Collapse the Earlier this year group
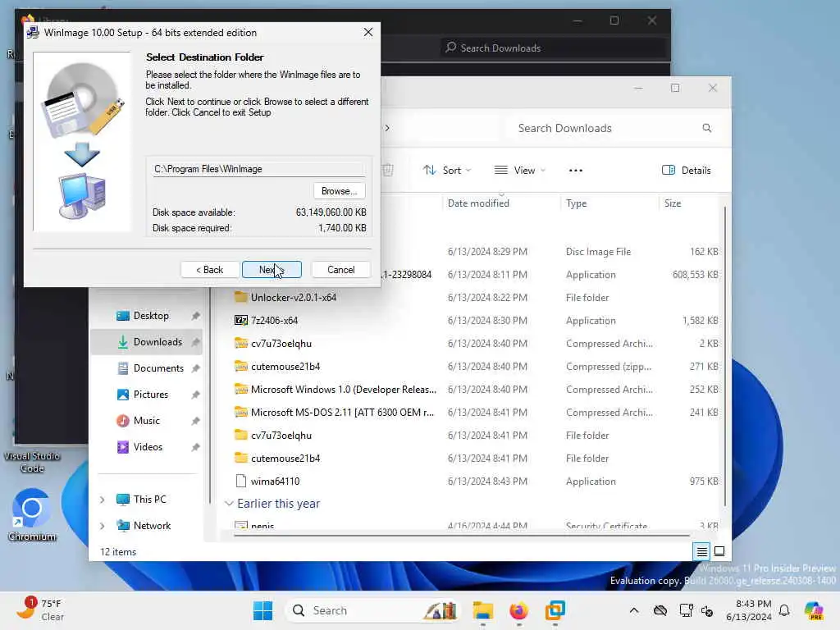 (x=230, y=504)
